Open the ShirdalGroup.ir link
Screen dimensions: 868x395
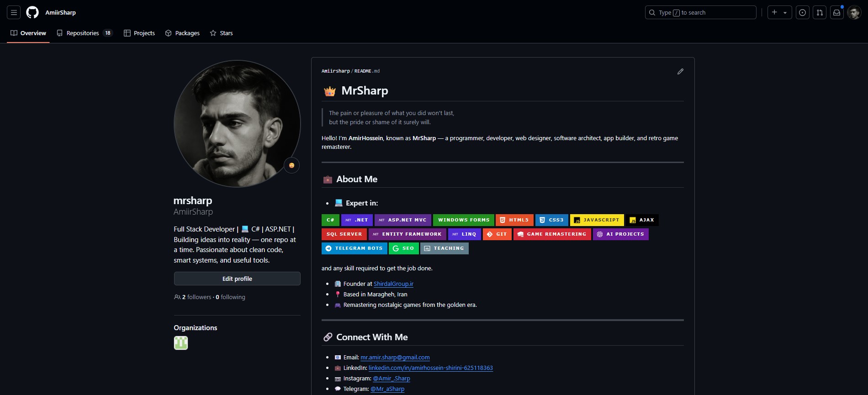click(393, 284)
